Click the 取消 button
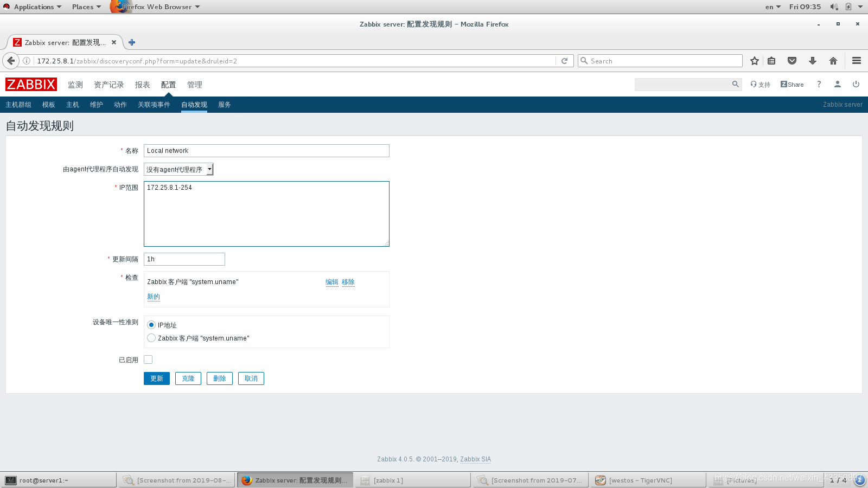Screen dimensions: 868x488 251,378
